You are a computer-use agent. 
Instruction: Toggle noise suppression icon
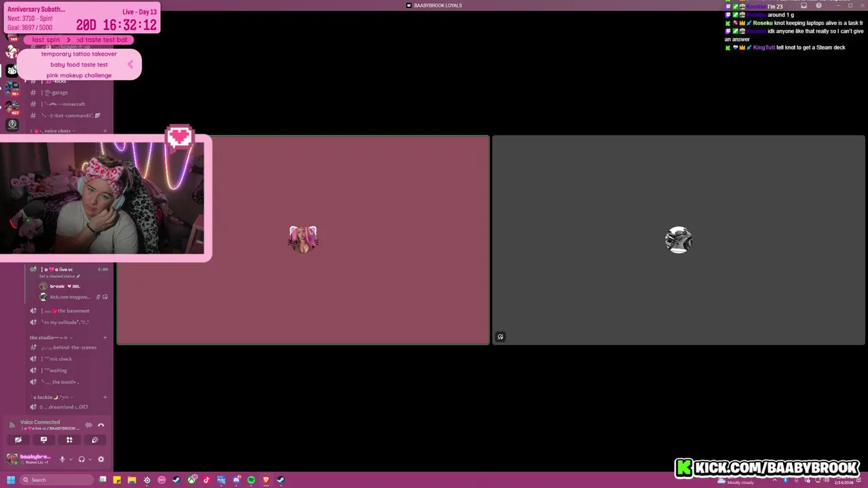pos(88,425)
